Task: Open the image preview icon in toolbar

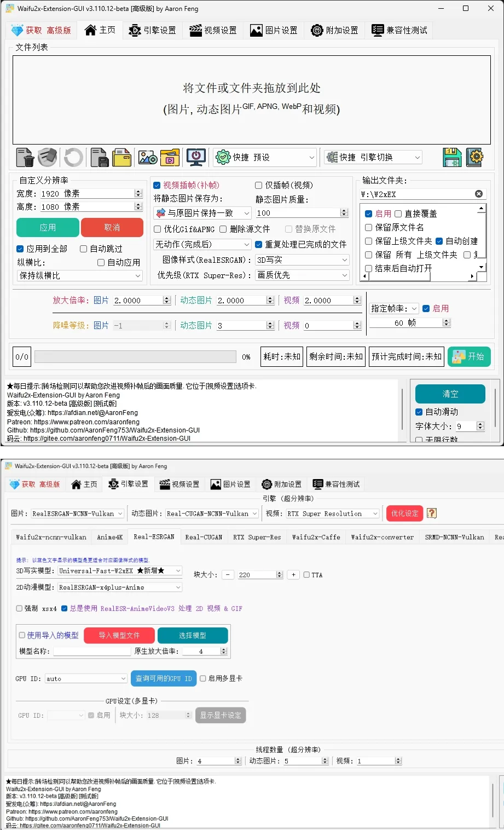Action: coord(147,158)
